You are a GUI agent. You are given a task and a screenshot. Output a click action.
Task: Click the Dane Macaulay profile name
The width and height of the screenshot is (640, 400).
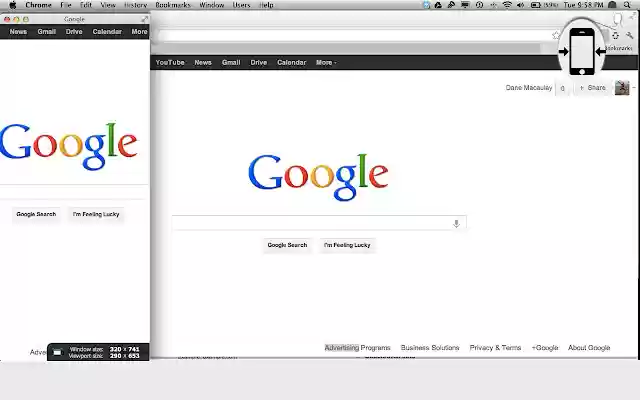pos(529,88)
